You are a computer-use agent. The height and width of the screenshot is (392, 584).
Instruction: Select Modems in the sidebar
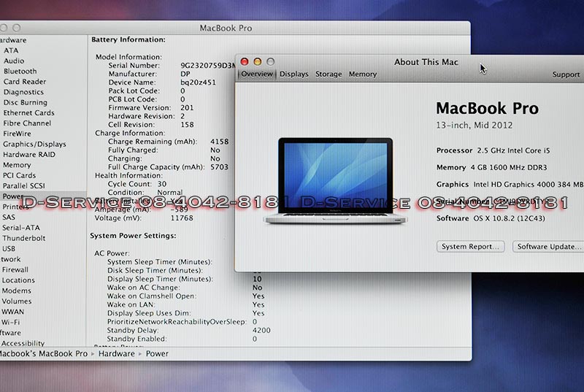[16, 291]
